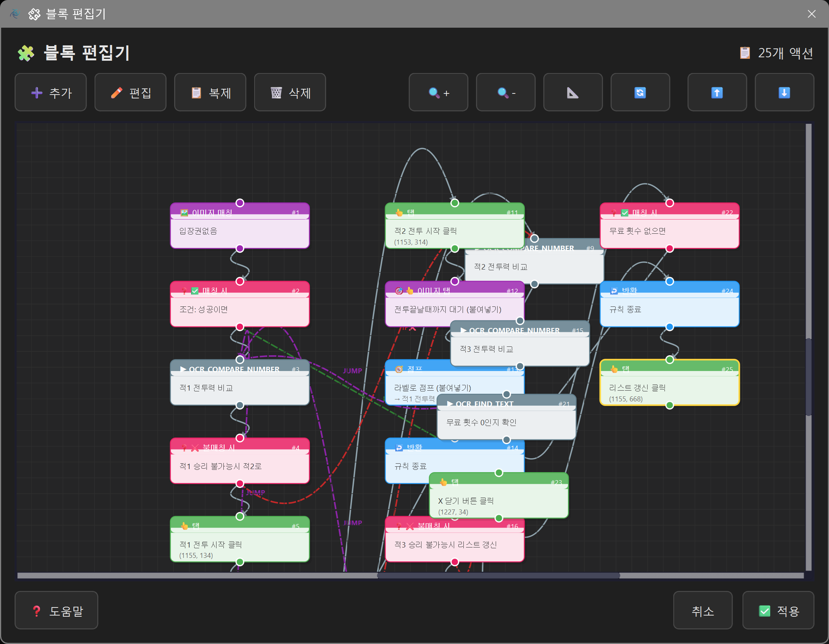The image size is (829, 644).
Task: Select block #3 적1 전투력 비교
Action: click(240, 388)
